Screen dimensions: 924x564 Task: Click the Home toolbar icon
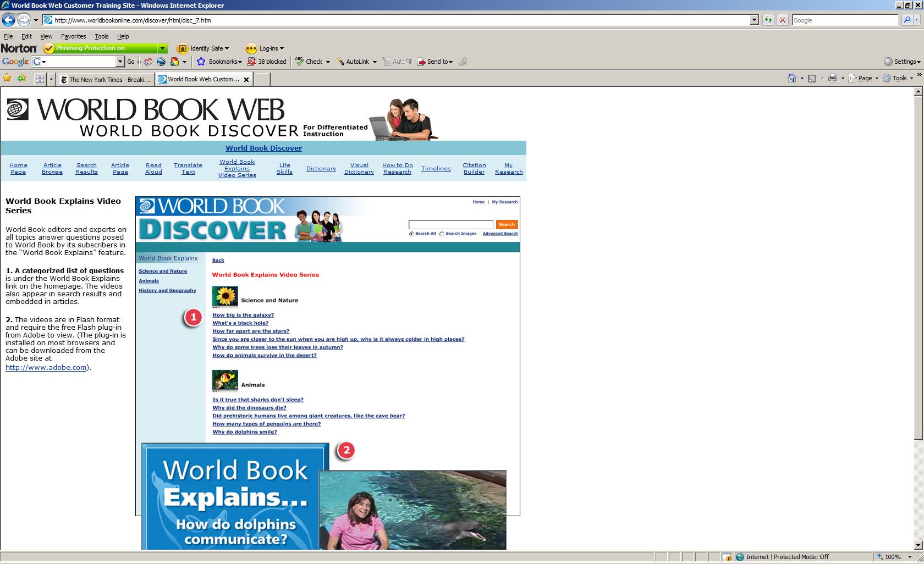(792, 78)
